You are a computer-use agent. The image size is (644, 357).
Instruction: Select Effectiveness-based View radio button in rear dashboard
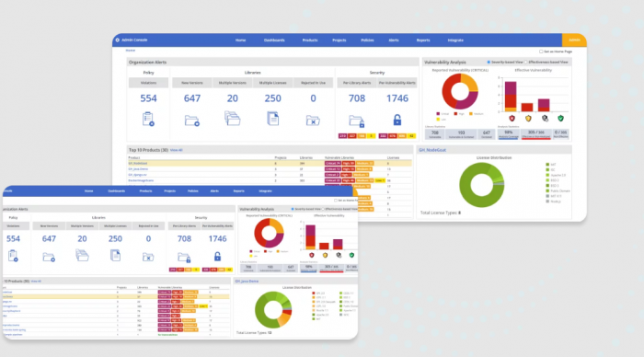(525, 62)
